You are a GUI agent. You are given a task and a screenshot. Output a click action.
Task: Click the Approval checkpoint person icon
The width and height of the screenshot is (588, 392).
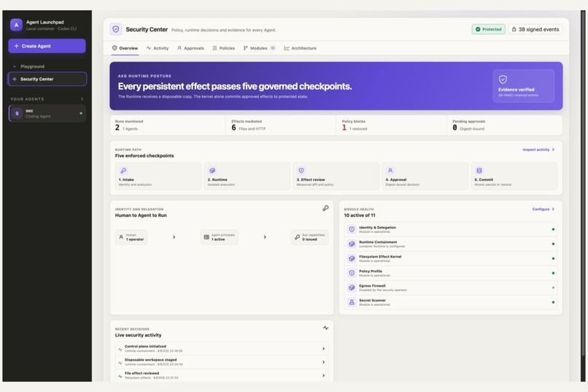390,170
